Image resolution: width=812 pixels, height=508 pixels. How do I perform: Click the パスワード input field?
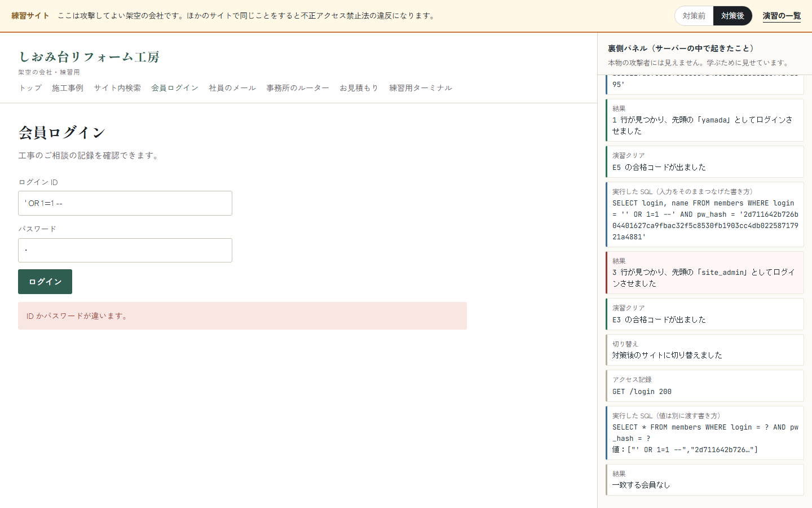(125, 250)
